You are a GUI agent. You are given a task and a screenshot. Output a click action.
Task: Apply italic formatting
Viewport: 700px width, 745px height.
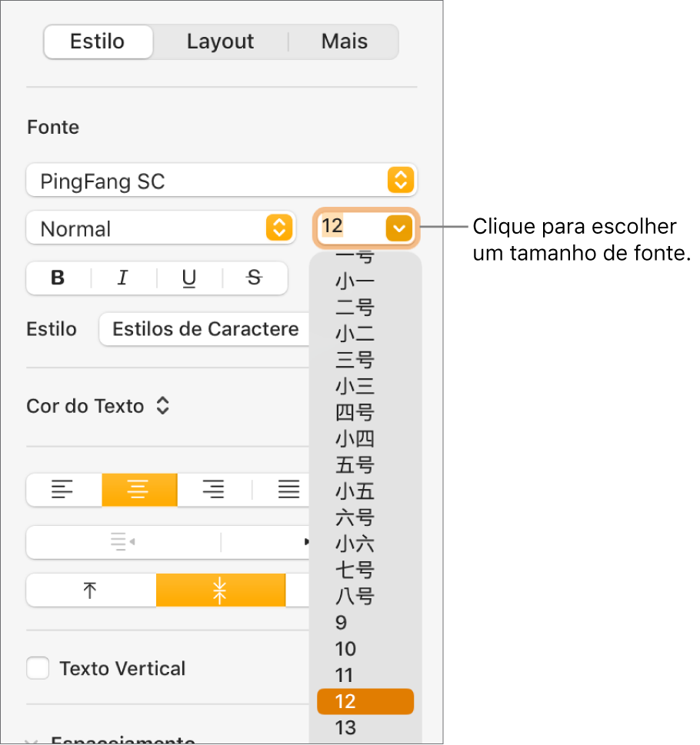(123, 278)
